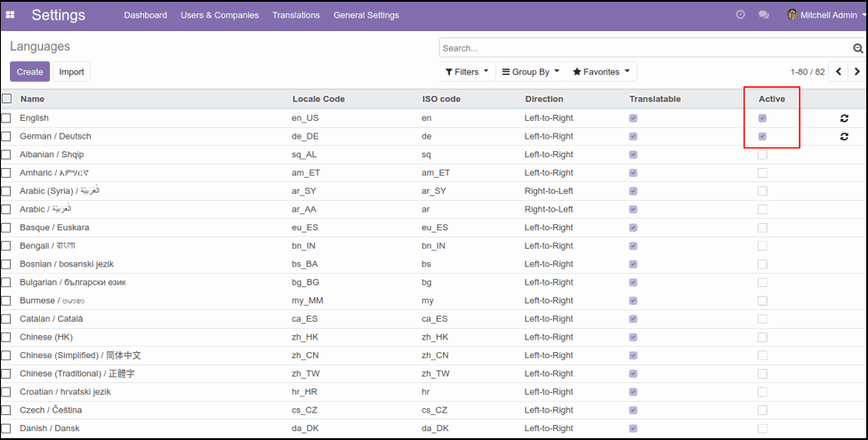Go to previous page arrow
The image size is (868, 440).
pos(839,71)
